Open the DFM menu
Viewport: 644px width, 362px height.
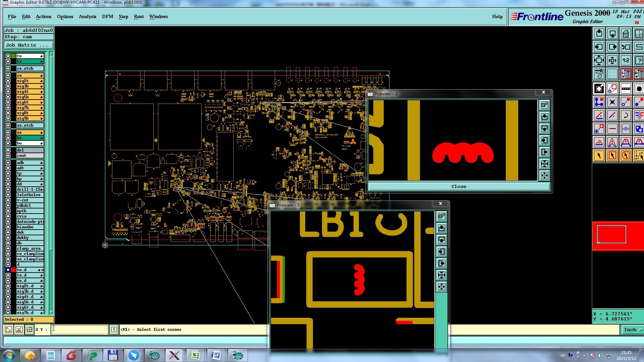coord(107,16)
